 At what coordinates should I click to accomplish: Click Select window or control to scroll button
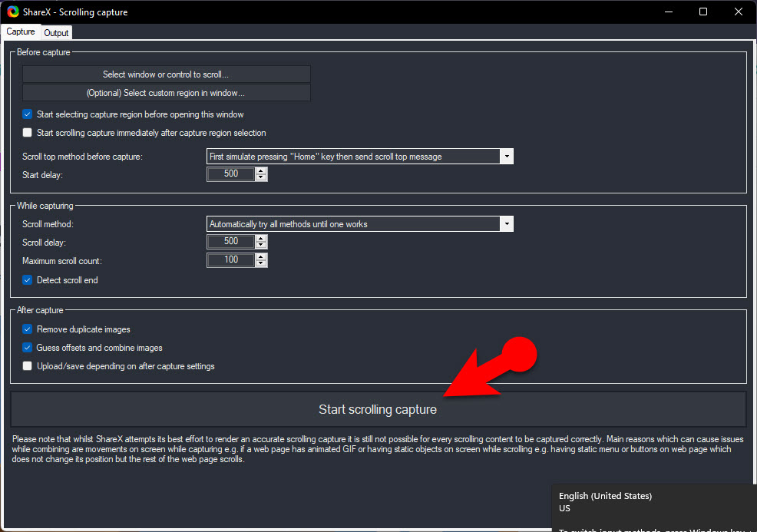tap(166, 74)
